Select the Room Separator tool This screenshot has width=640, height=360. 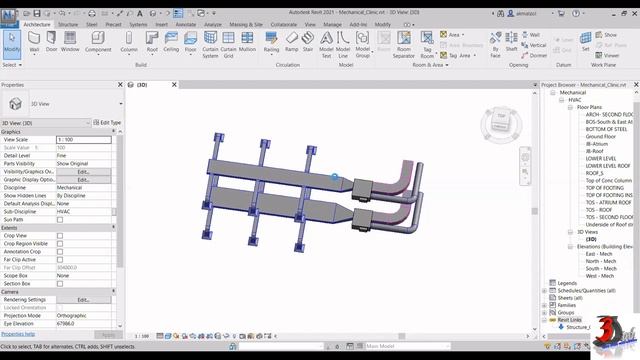pyautogui.click(x=404, y=45)
